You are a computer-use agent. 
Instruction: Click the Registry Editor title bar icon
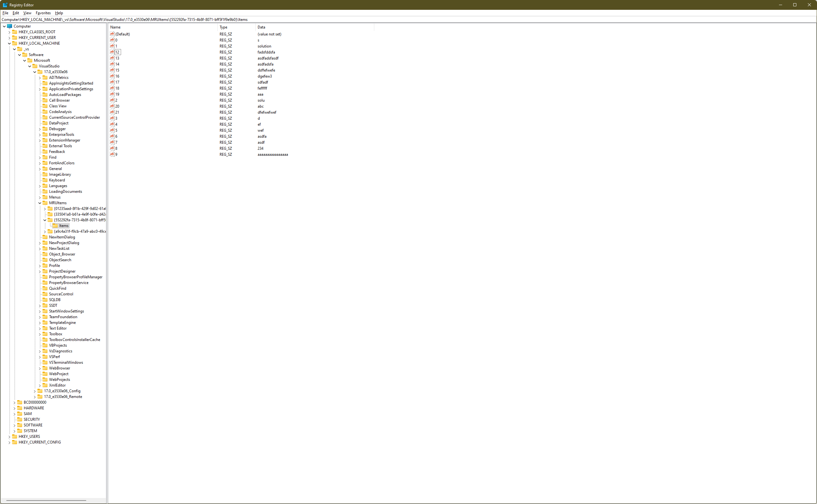tap(5, 5)
